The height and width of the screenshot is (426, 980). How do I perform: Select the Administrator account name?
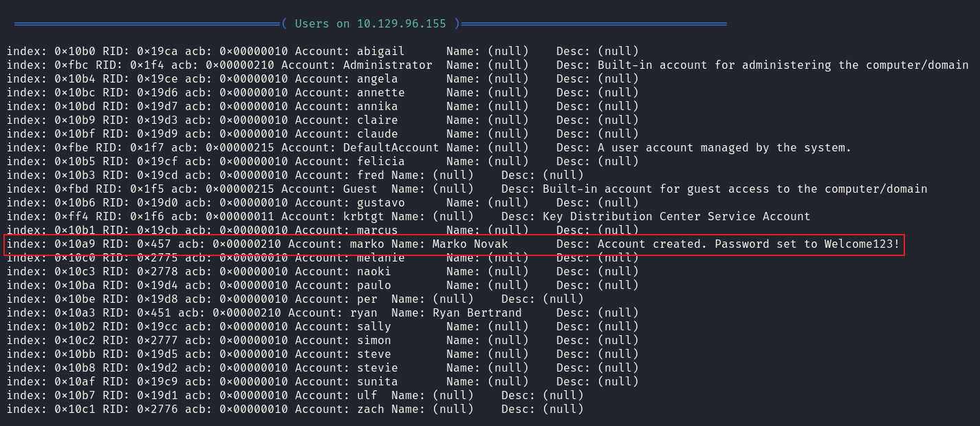388,65
